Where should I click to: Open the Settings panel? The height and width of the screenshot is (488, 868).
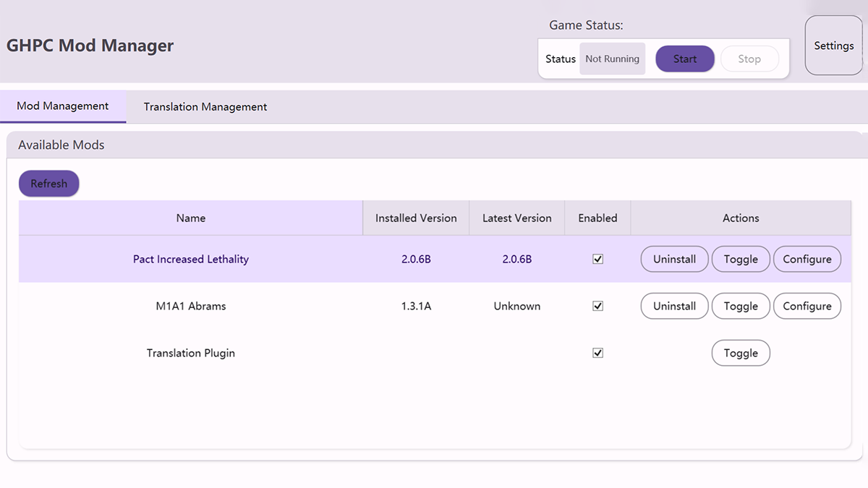click(x=833, y=46)
